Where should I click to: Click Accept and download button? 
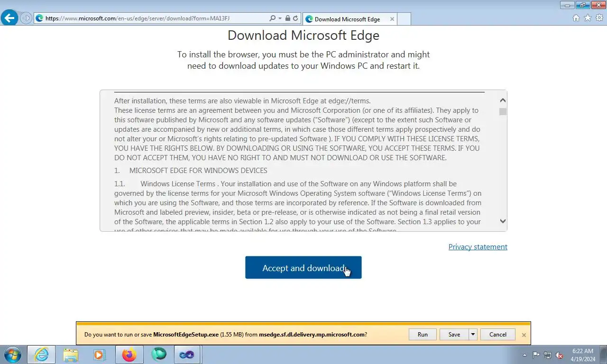coord(303,268)
